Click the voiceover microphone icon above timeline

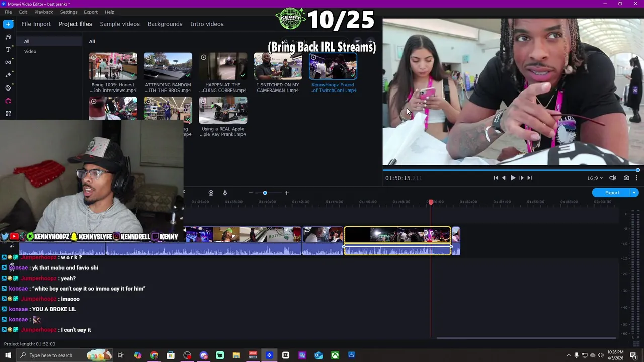(225, 193)
